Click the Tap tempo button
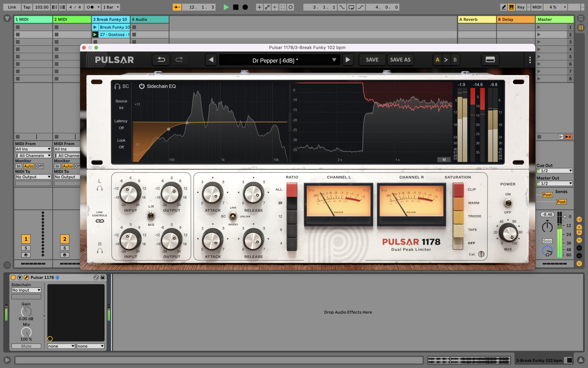This screenshot has height=368, width=588. (x=27, y=7)
